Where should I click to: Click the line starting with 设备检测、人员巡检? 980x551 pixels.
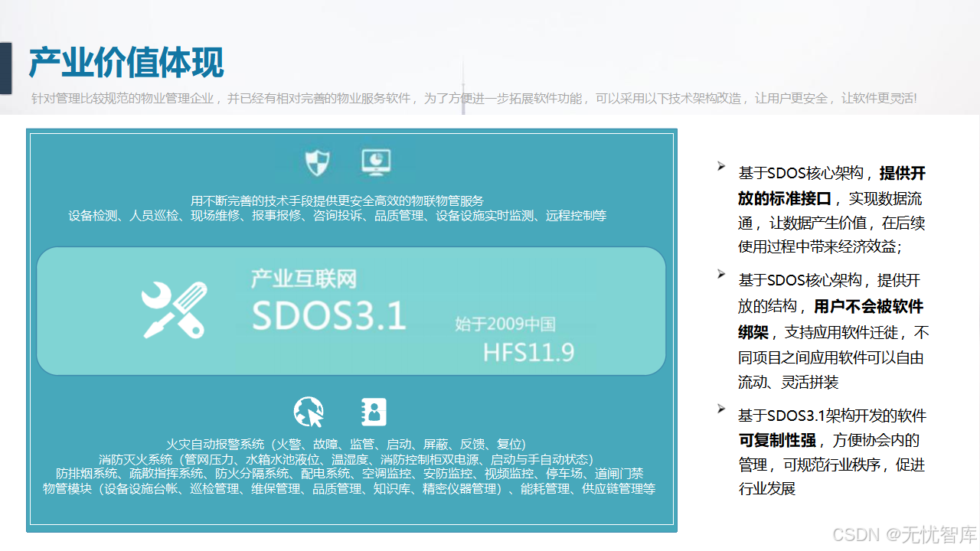tap(338, 216)
